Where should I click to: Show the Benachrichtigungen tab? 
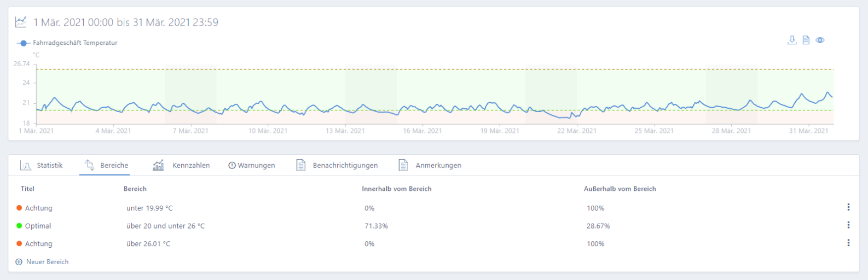[337, 165]
